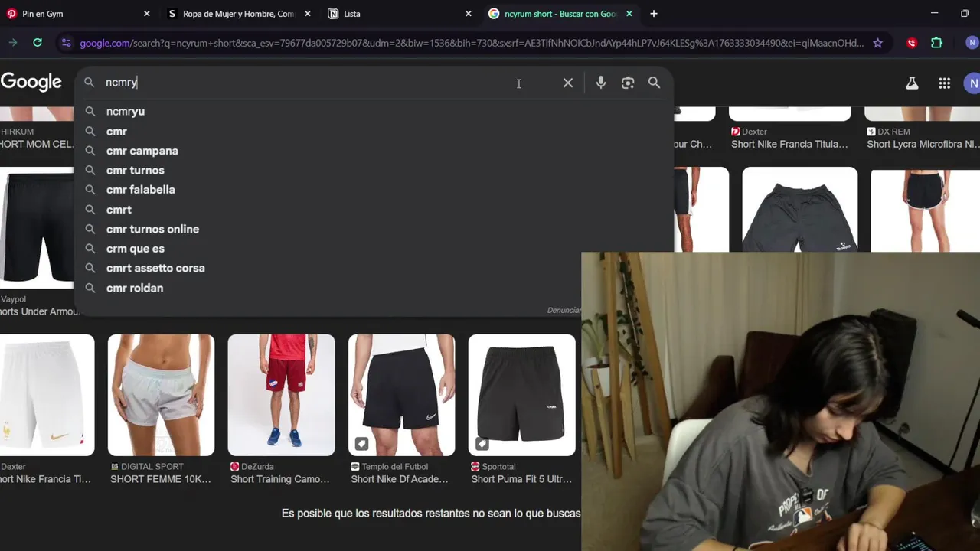Open Search Labs flask icon

(x=912, y=83)
